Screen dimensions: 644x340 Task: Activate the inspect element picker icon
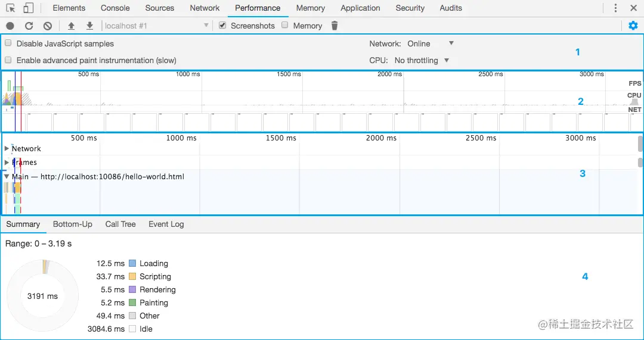pos(11,8)
